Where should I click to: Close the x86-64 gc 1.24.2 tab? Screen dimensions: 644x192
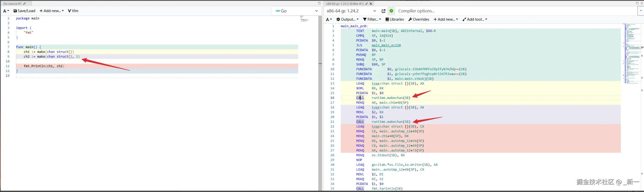tap(371, 4)
